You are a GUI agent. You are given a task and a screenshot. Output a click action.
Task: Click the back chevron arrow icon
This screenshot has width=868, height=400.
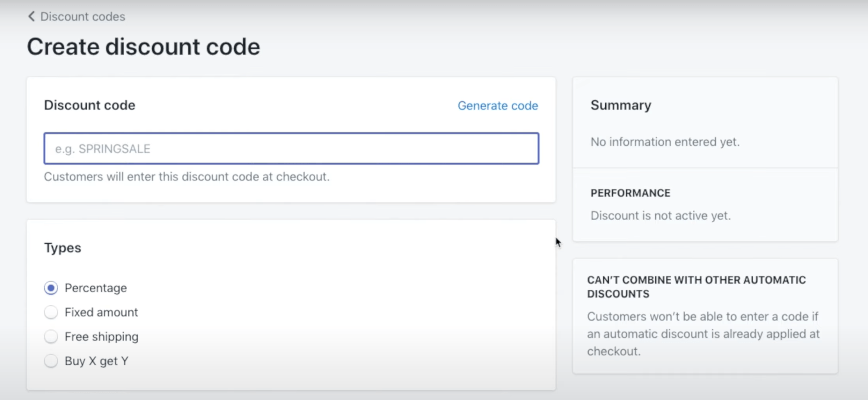click(x=31, y=16)
